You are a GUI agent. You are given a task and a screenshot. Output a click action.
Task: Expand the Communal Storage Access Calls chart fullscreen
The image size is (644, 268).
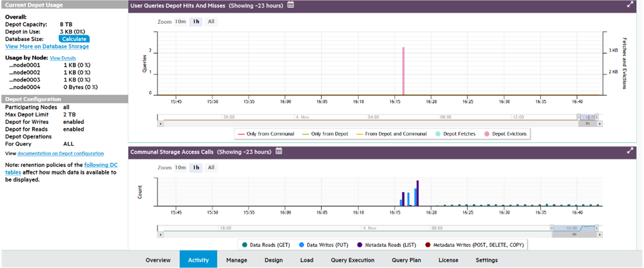coord(630,151)
